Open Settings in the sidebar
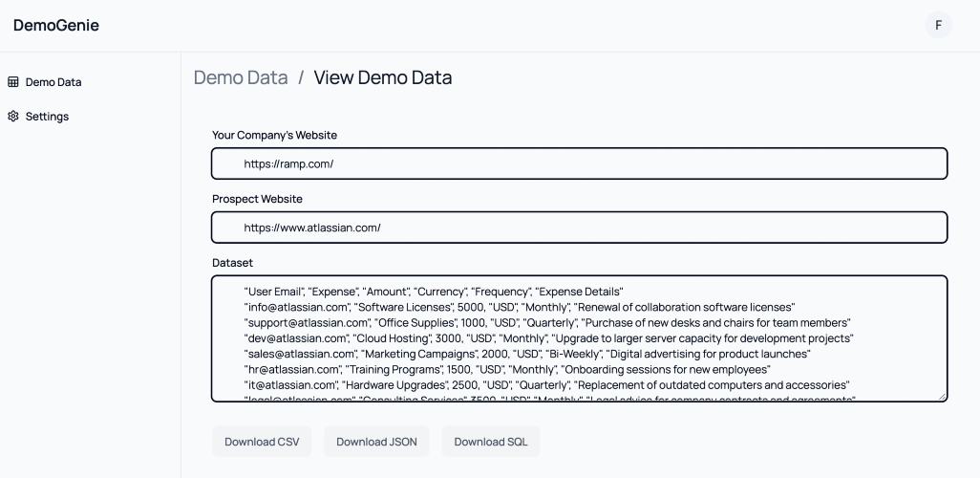Viewport: 980px width, 478px height. (x=38, y=117)
